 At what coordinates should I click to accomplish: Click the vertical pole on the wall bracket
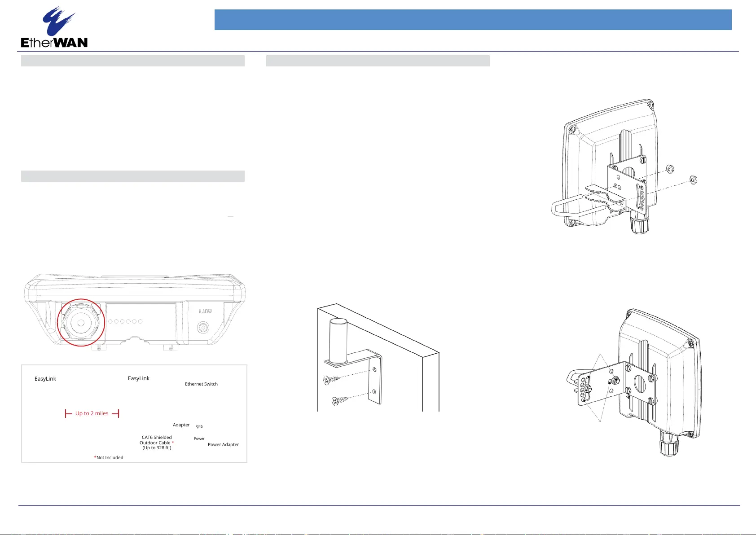pos(337,341)
